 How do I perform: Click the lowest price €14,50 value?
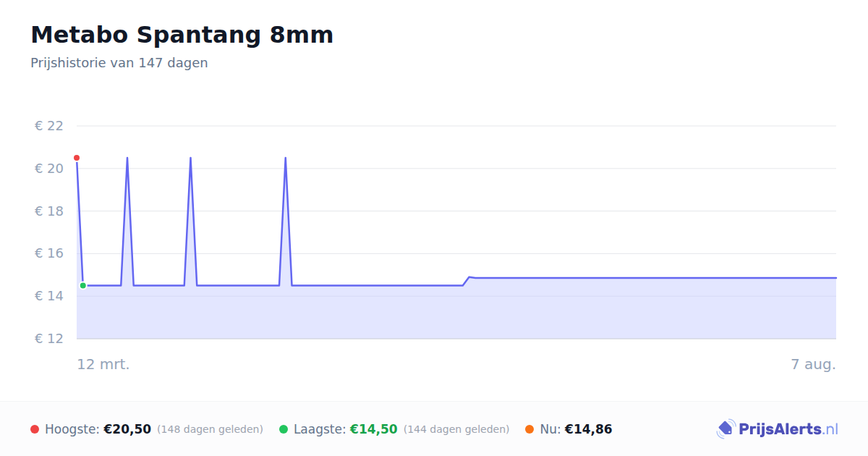[x=374, y=429]
